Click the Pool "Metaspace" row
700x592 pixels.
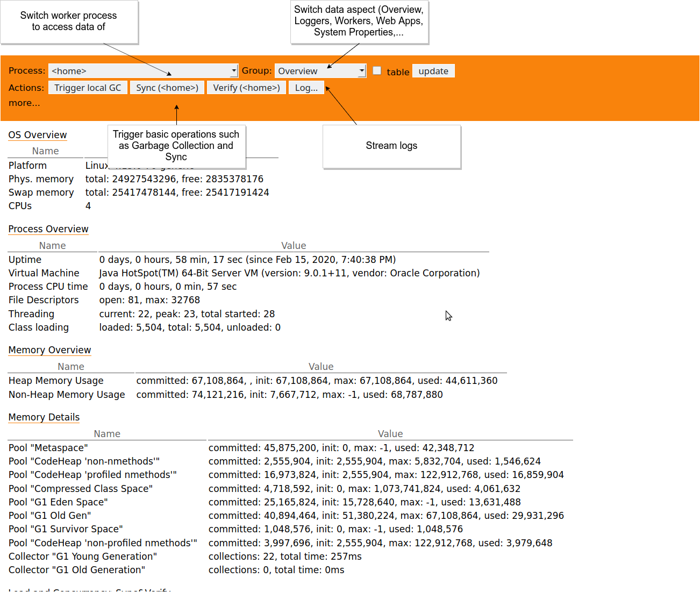point(290,448)
